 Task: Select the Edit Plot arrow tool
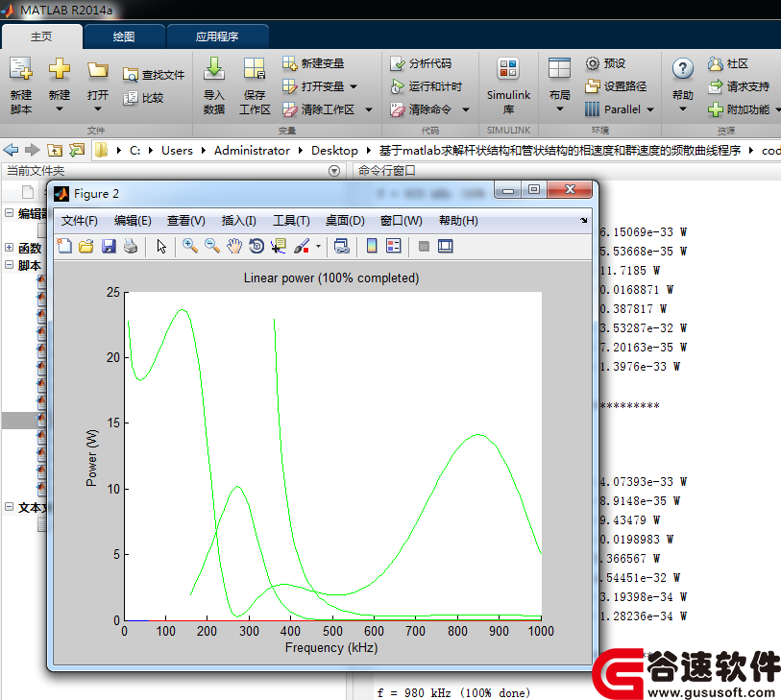tap(161, 246)
